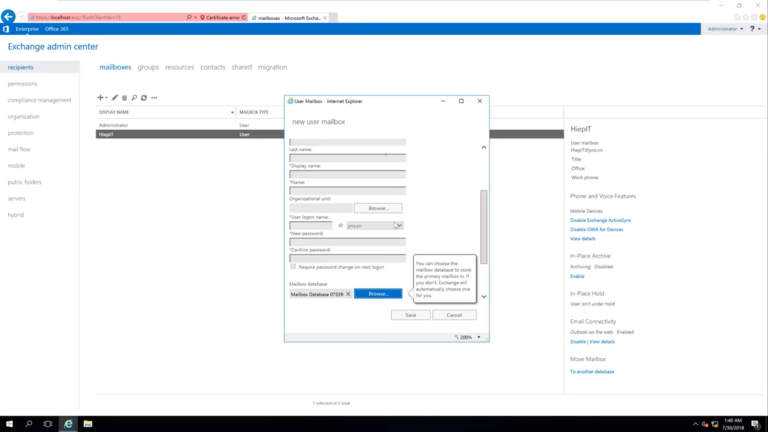The width and height of the screenshot is (768, 432).
Task: Refresh the mailbox list
Action: 144,97
